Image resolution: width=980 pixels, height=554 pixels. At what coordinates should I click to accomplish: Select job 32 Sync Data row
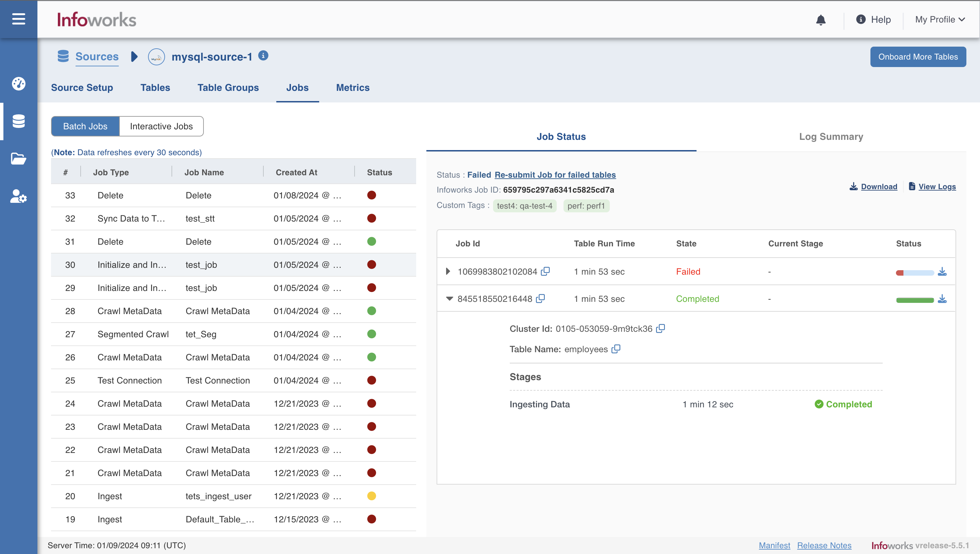pos(233,218)
